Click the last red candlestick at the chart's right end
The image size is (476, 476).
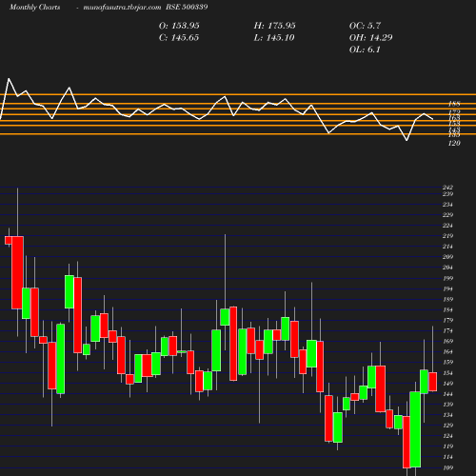[433, 382]
